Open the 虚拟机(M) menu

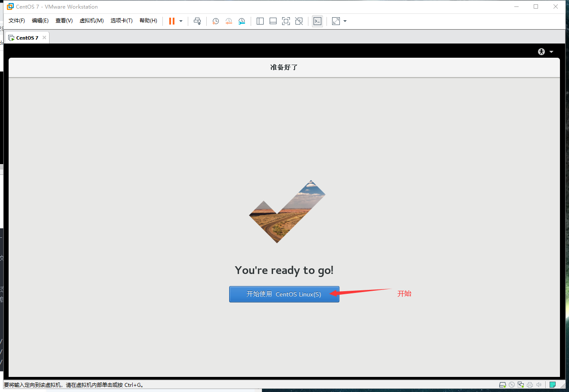point(91,21)
